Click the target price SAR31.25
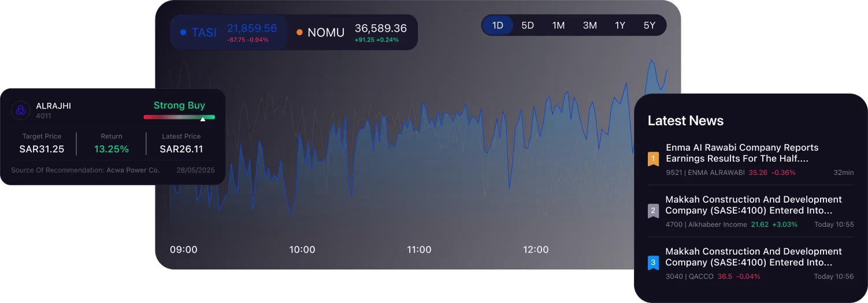The image size is (868, 303). (42, 149)
